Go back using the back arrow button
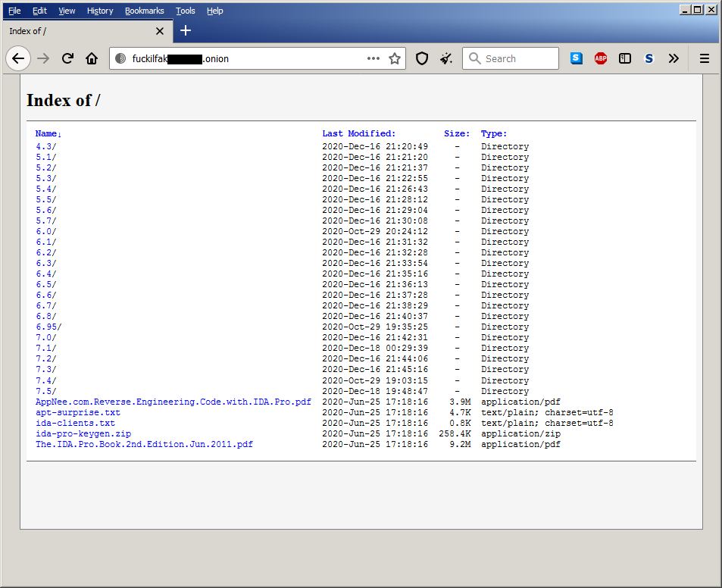The image size is (722, 588). coord(18,58)
